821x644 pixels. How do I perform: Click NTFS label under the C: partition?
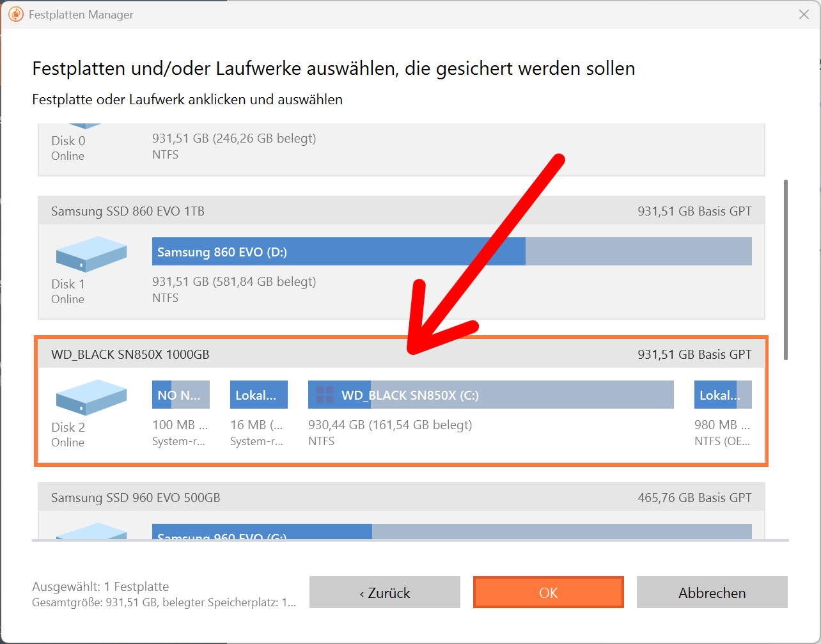321,441
